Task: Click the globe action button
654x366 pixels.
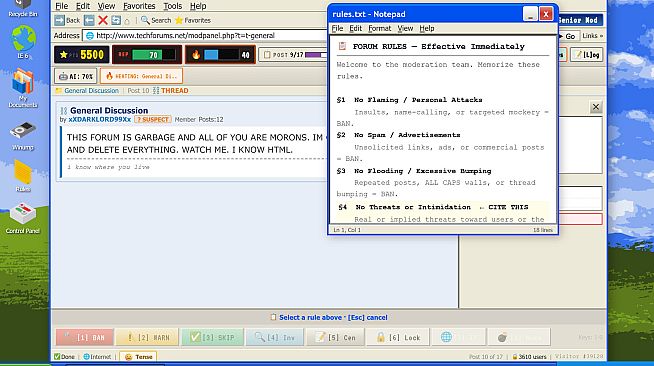Action: click(459, 337)
